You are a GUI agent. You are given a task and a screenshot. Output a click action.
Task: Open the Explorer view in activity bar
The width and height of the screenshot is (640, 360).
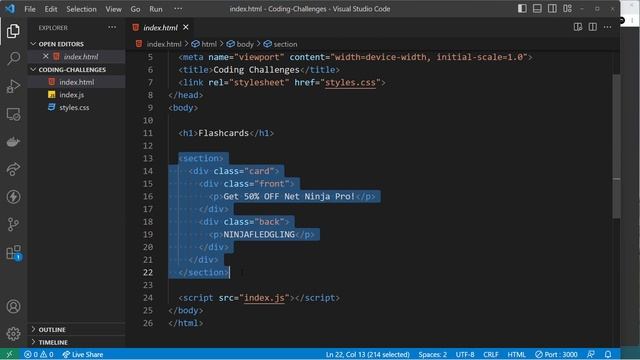click(13, 31)
